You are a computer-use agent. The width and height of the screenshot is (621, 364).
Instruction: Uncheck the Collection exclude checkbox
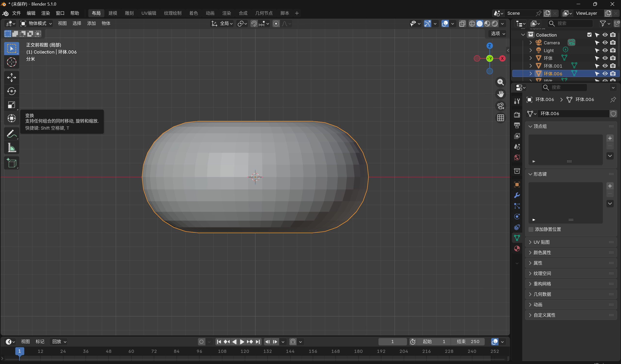pyautogui.click(x=589, y=35)
